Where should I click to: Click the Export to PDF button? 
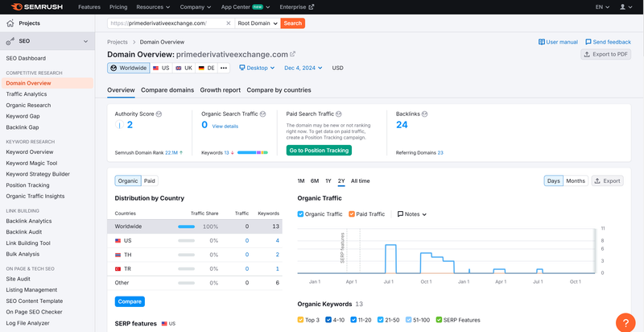pos(606,54)
